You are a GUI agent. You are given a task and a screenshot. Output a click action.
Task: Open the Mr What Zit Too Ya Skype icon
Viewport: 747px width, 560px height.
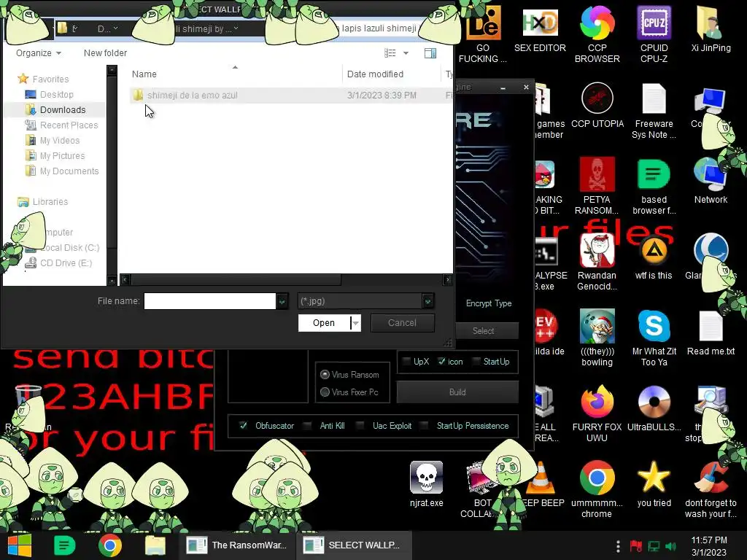(x=654, y=338)
